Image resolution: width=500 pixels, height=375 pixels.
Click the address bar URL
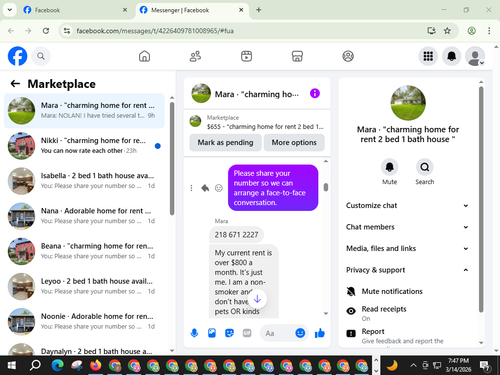[155, 31]
